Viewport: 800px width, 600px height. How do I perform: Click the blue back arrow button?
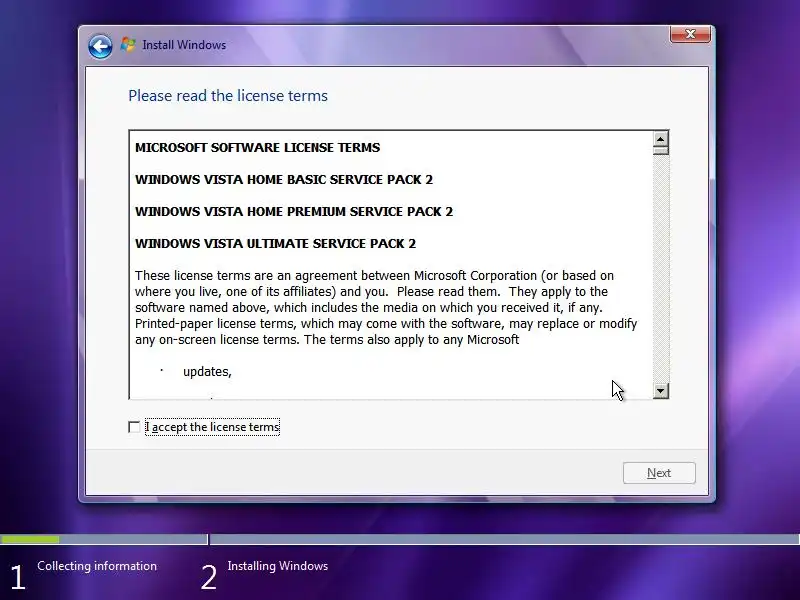100,46
